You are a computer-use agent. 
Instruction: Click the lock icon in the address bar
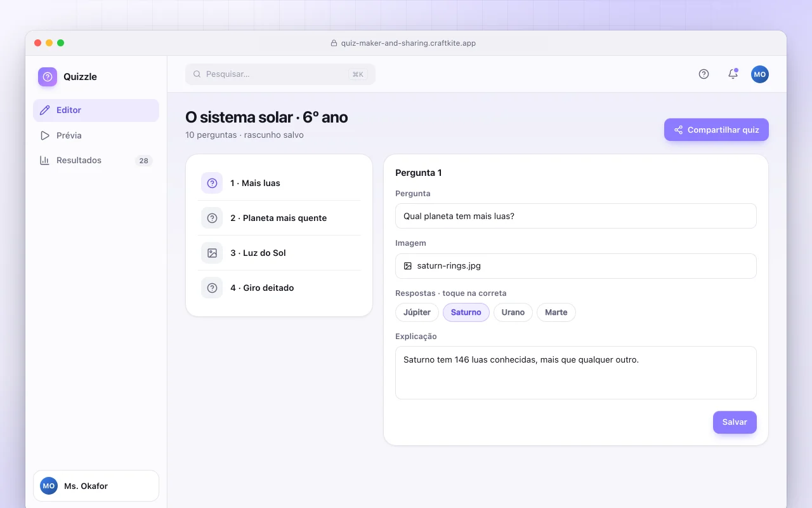[x=334, y=43]
